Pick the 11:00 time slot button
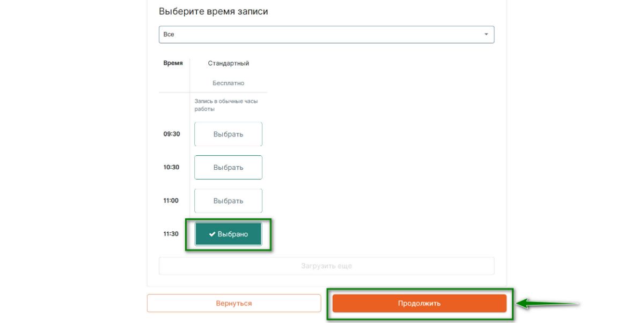This screenshot has height=323, width=644. click(228, 201)
